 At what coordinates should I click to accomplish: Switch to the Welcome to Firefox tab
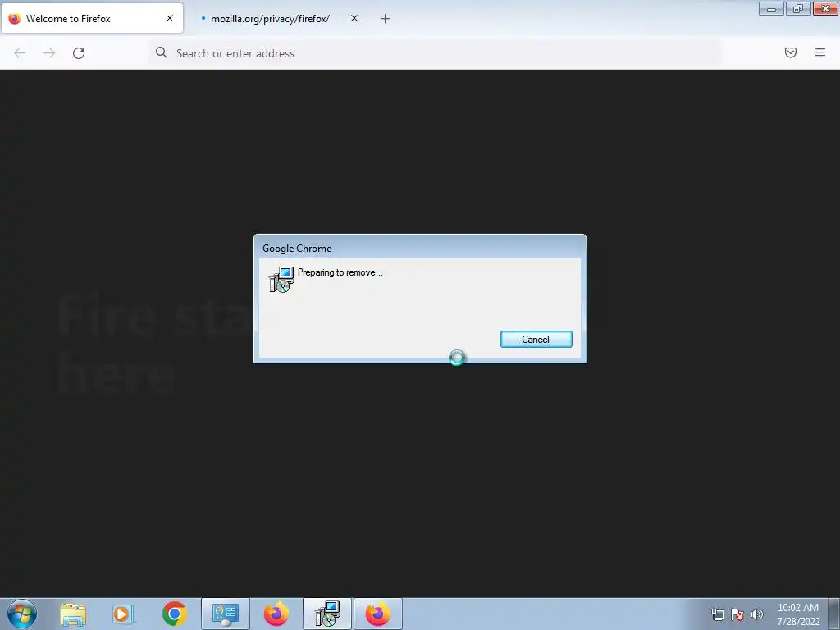[92, 19]
